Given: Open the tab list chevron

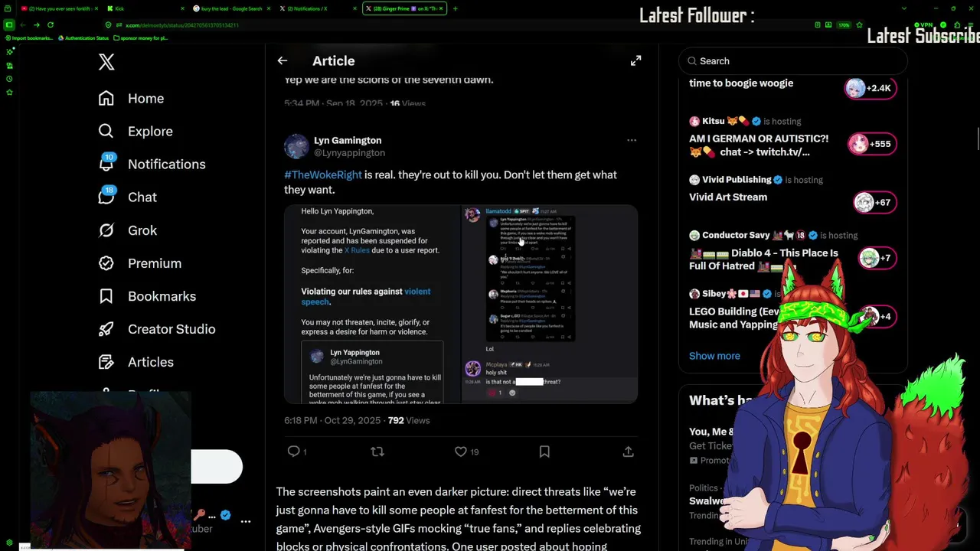Looking at the screenshot, I should click(x=904, y=8).
